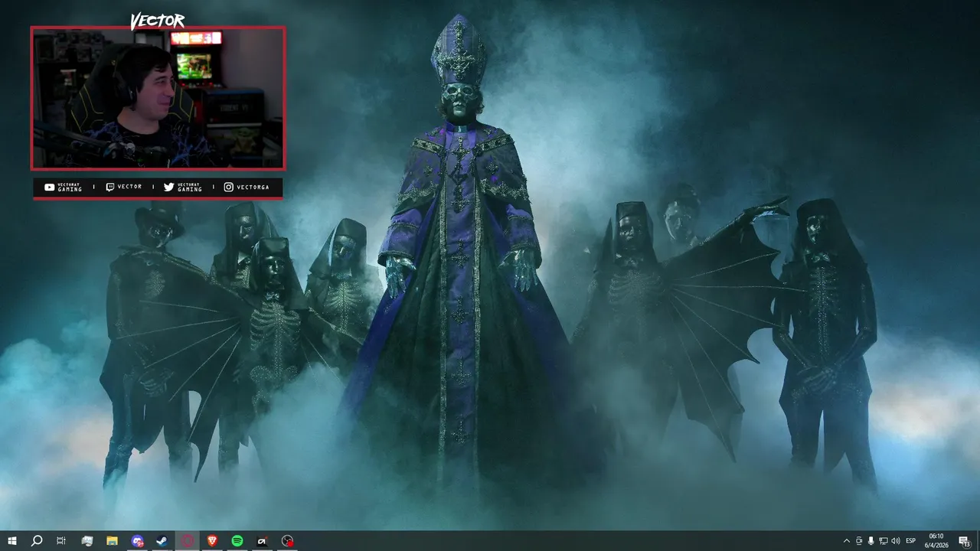Open Discord from the taskbar
The height and width of the screenshot is (551, 980).
click(137, 541)
